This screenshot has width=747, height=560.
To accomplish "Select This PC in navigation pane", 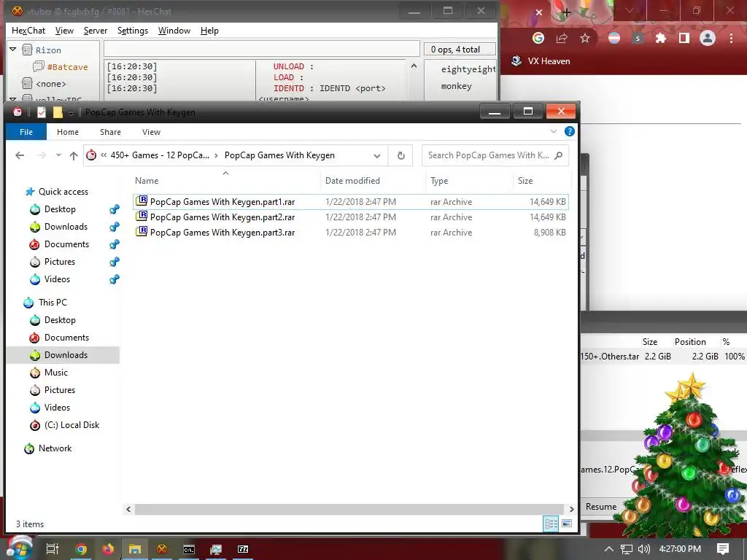I will click(53, 303).
